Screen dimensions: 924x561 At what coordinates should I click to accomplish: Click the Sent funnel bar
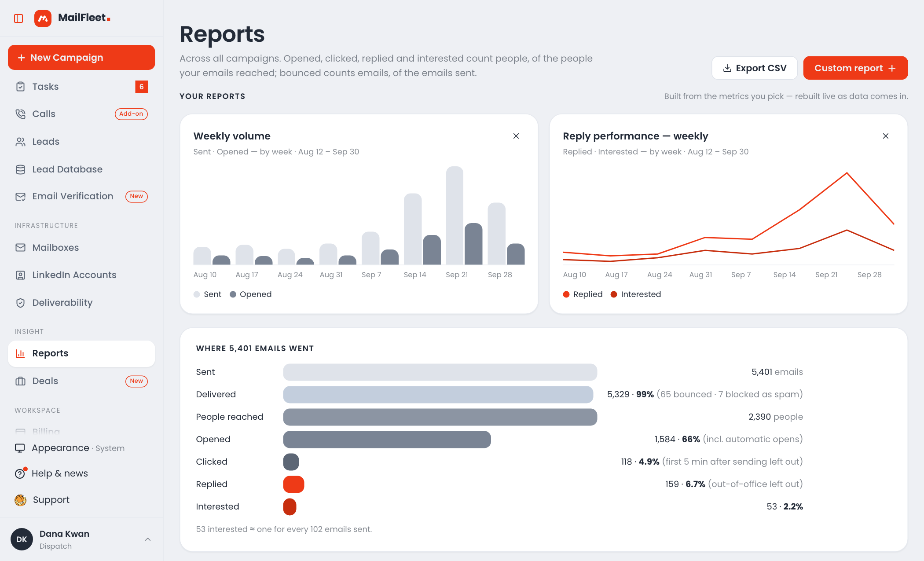click(440, 372)
